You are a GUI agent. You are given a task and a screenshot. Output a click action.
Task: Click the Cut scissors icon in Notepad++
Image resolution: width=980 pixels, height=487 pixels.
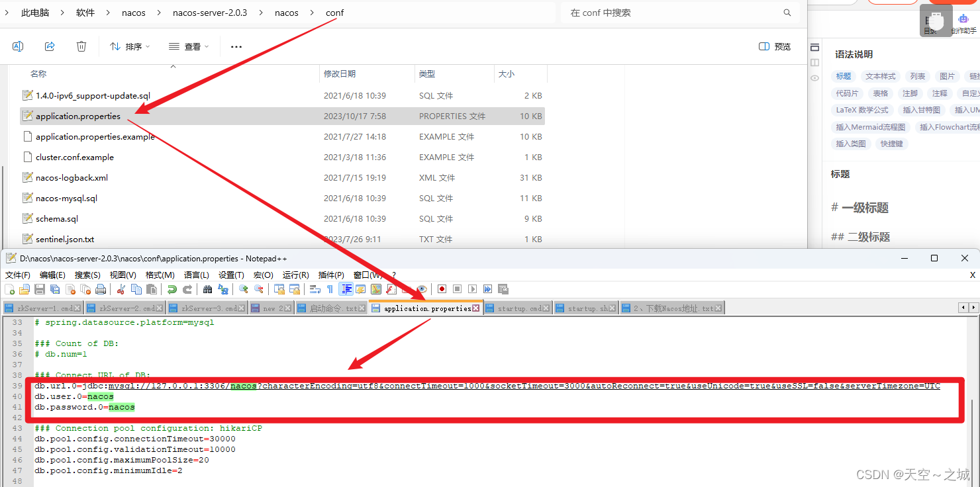(121, 289)
